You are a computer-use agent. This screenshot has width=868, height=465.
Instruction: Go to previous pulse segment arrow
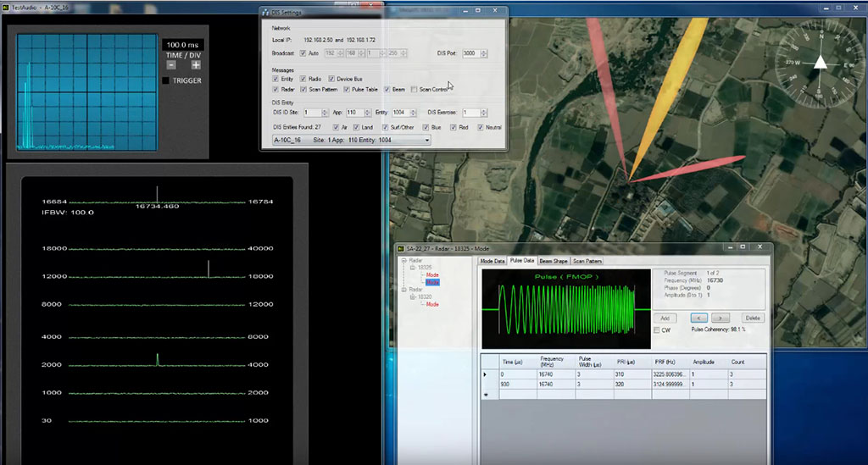pyautogui.click(x=699, y=318)
